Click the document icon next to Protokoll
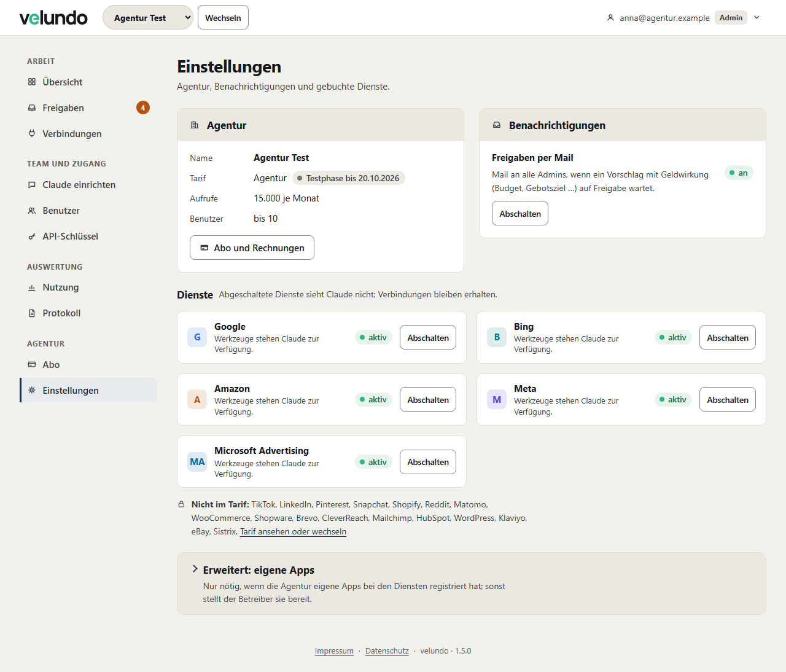This screenshot has height=672, width=786. pyautogui.click(x=32, y=313)
